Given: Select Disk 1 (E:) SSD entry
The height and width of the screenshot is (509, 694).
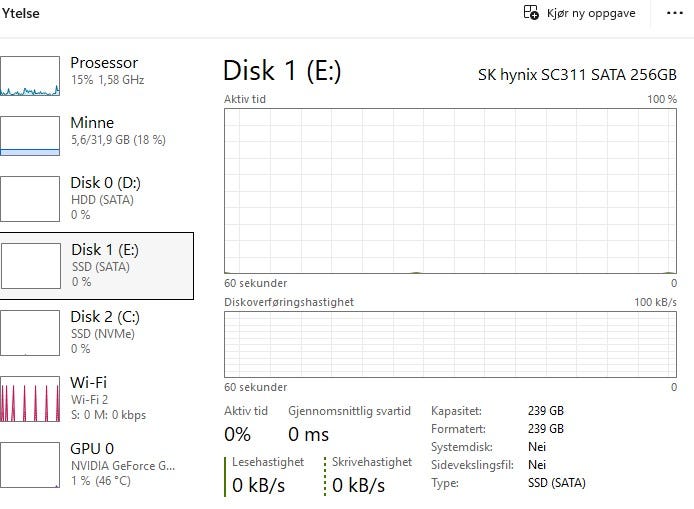Looking at the screenshot, I should click(96, 266).
